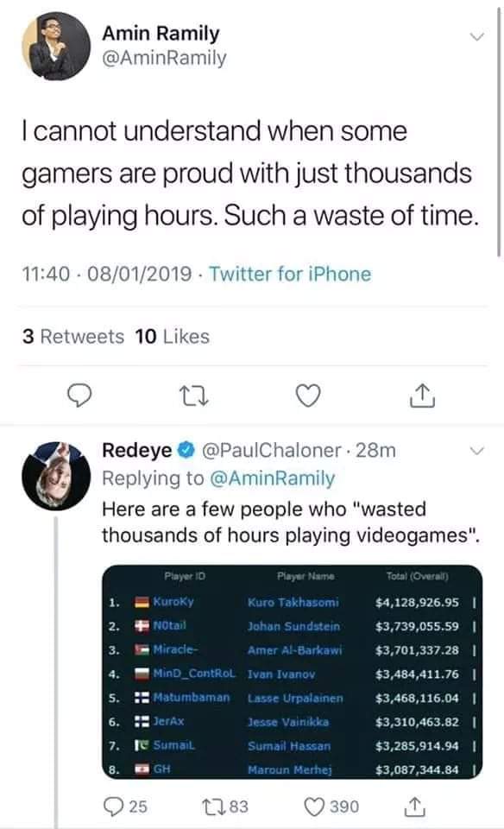Image resolution: width=504 pixels, height=829 pixels.
Task: Click the scrollbar on the right edge
Action: coord(499,132)
